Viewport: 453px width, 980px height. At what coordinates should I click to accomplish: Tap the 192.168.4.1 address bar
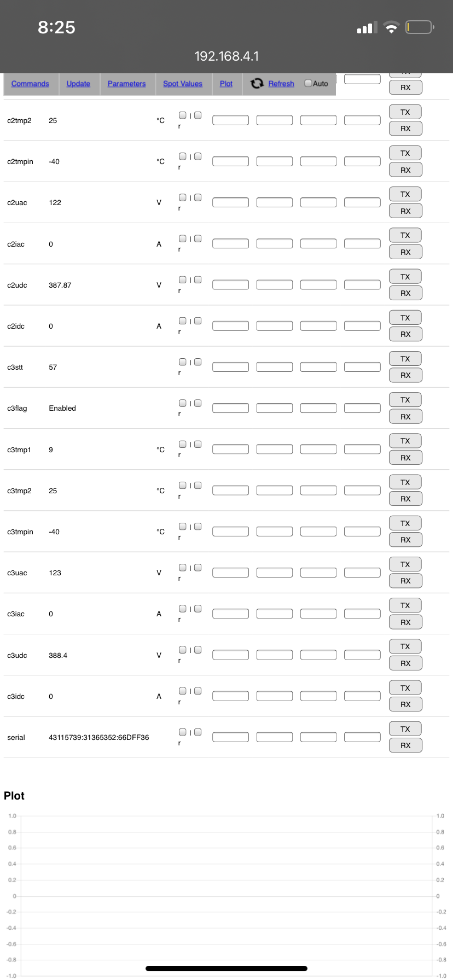(226, 56)
